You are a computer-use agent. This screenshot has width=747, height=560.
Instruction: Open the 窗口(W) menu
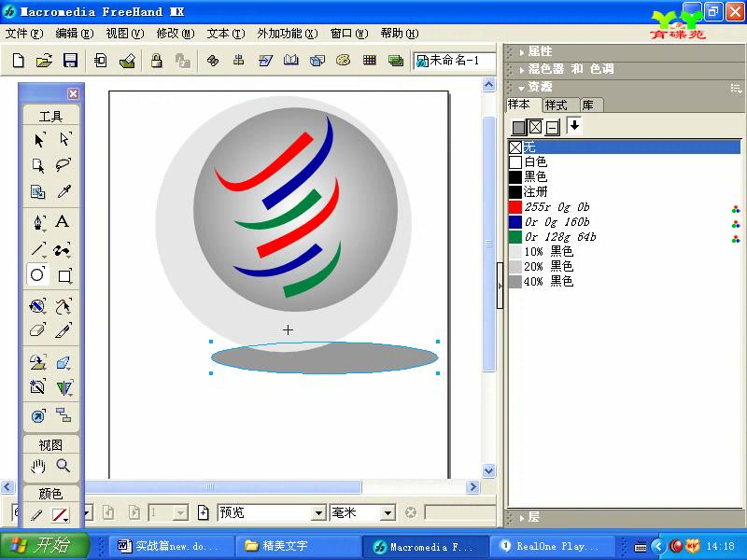(349, 34)
